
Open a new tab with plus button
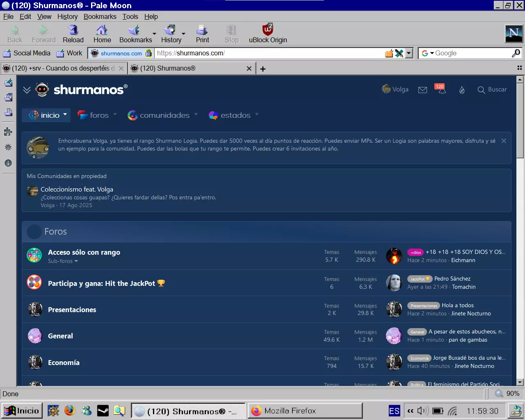(263, 69)
